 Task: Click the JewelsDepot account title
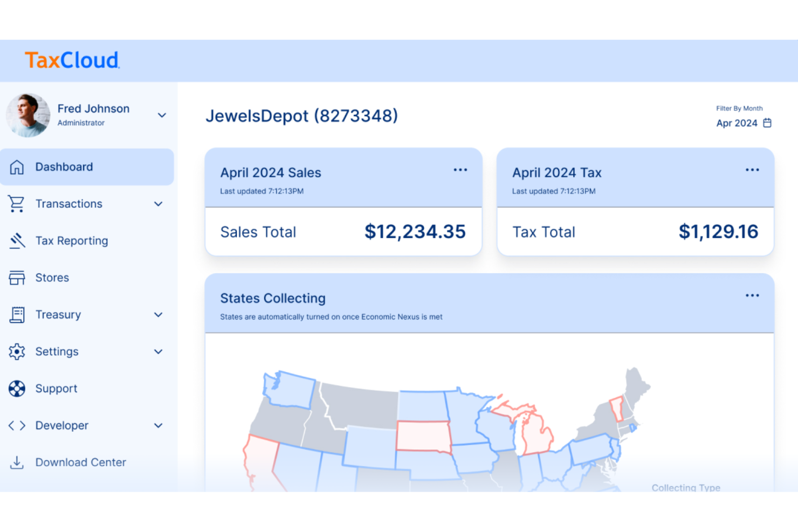pyautogui.click(x=302, y=115)
